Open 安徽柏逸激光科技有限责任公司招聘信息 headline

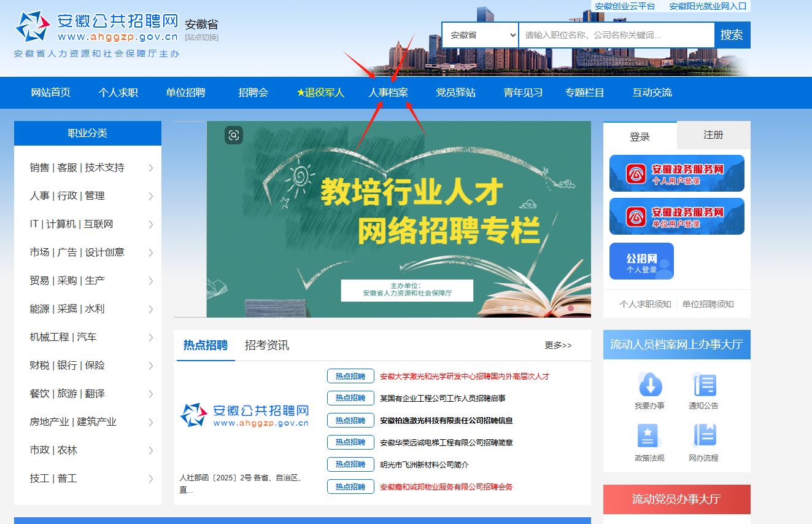[446, 421]
